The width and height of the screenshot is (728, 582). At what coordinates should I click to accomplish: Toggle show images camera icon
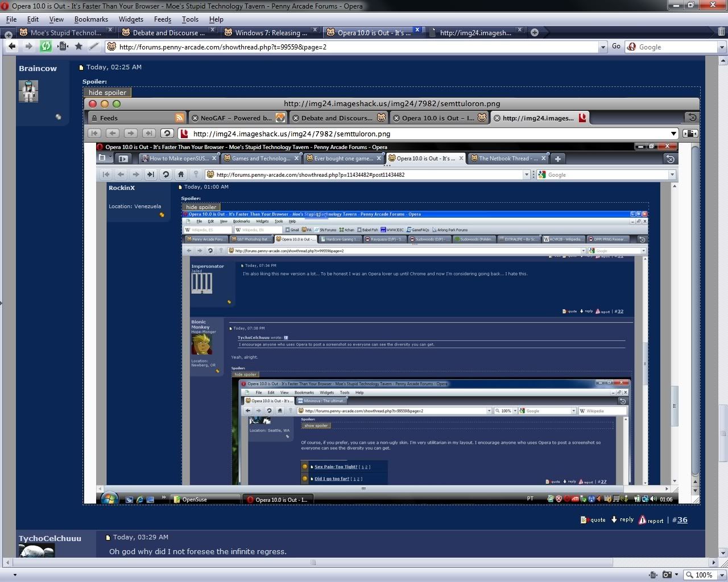pyautogui.click(x=667, y=575)
